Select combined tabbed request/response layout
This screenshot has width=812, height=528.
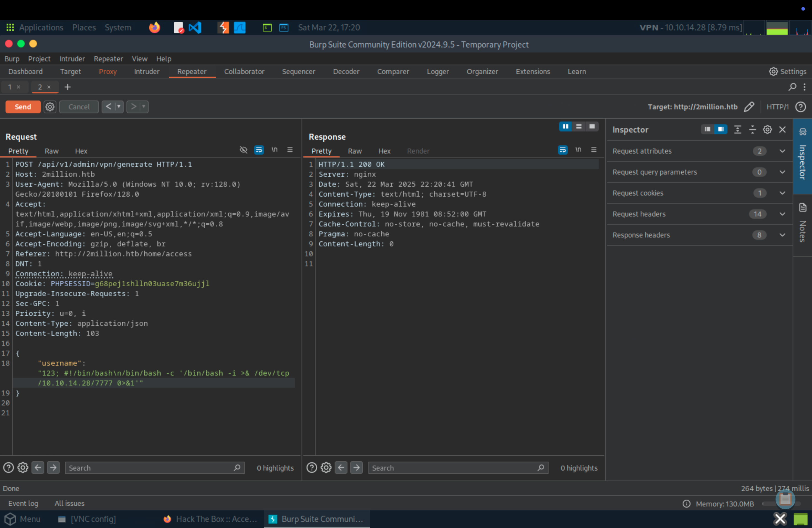pyautogui.click(x=592, y=126)
